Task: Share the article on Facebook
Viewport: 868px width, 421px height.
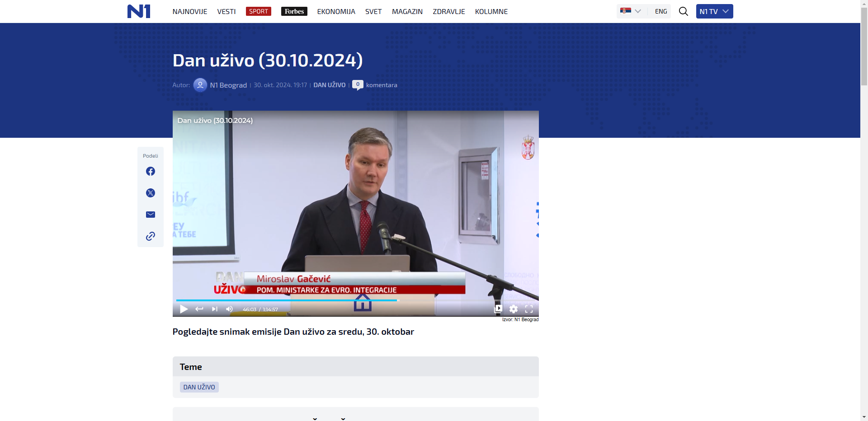Action: click(151, 171)
